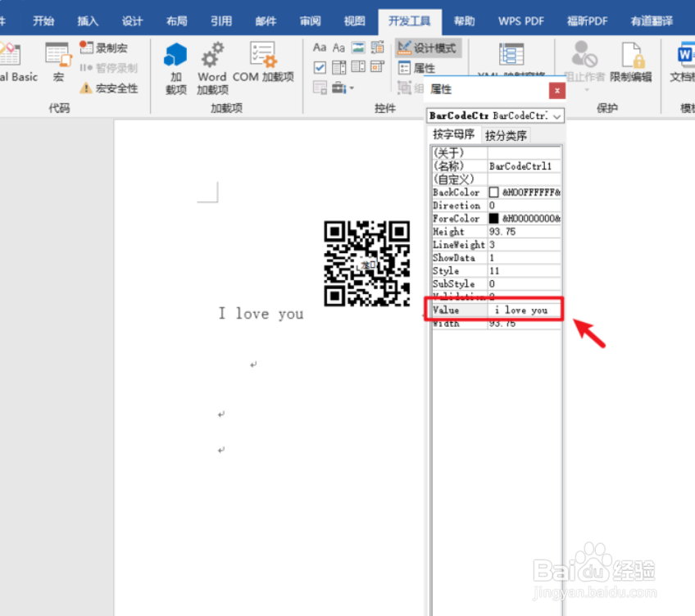Insert checkbox content control
The image size is (695, 616).
pyautogui.click(x=320, y=67)
